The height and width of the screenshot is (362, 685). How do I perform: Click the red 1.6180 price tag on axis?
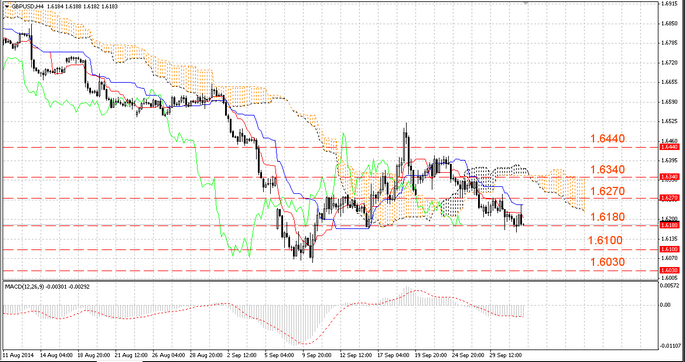point(669,225)
